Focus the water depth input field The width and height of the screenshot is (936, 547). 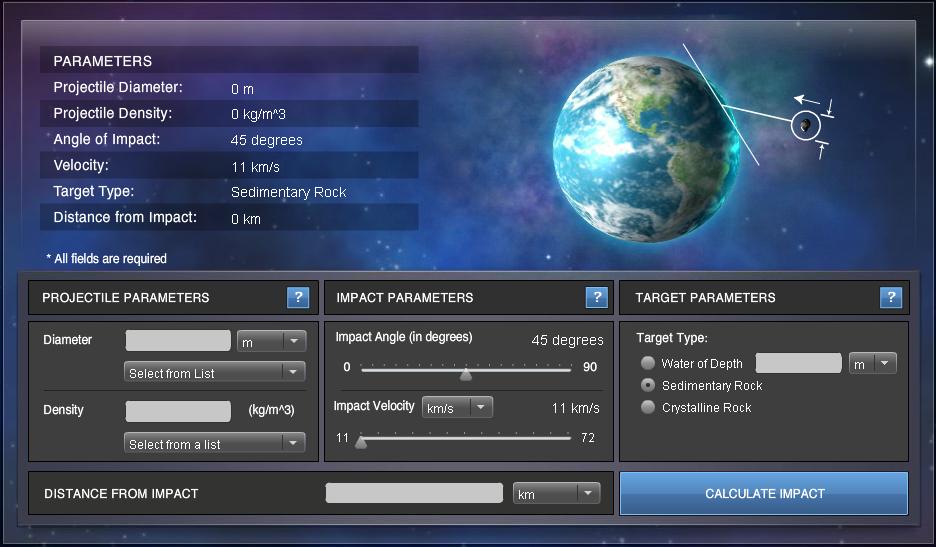coord(799,362)
